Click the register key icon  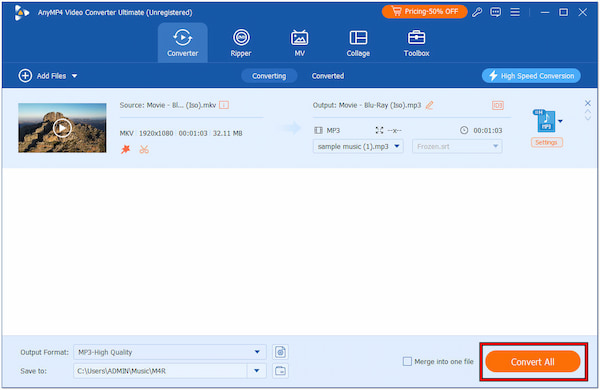(x=477, y=12)
